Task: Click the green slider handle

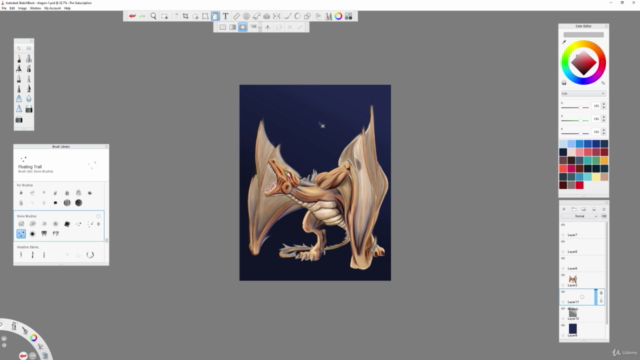Action: pos(580,120)
